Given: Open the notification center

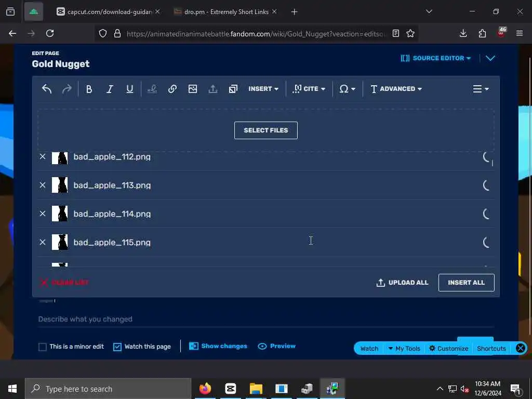Looking at the screenshot, I should (x=515, y=389).
